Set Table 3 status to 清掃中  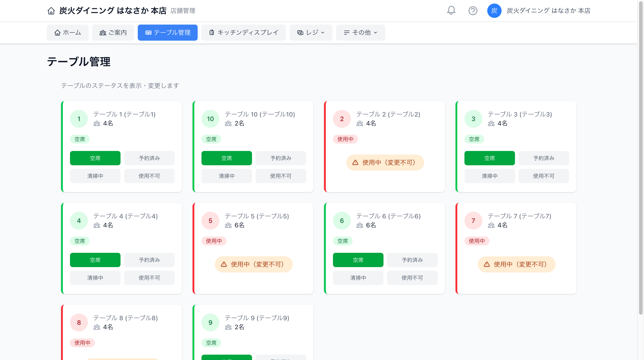(490, 176)
